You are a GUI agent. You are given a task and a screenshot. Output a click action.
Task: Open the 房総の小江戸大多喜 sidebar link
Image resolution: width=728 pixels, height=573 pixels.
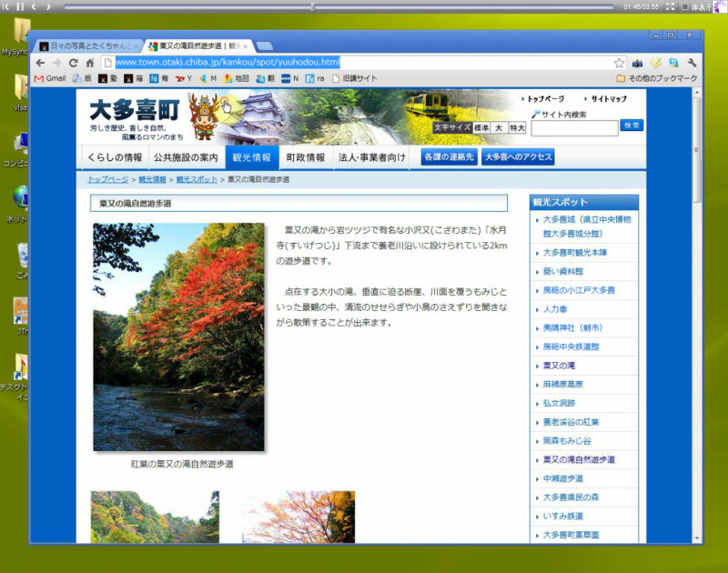pyautogui.click(x=579, y=290)
